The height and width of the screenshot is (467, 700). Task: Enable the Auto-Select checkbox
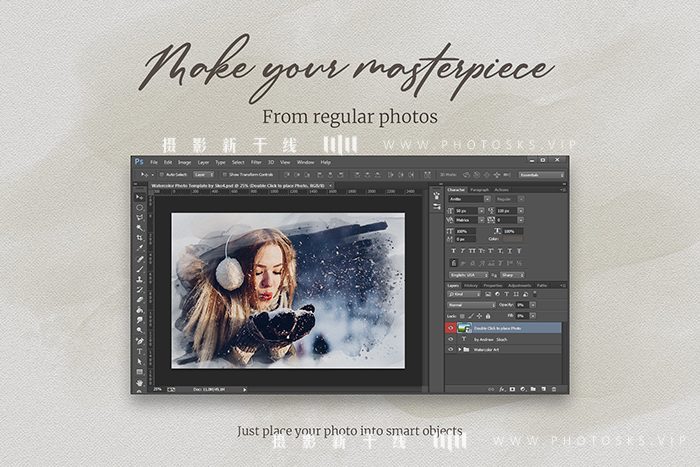coord(162,175)
